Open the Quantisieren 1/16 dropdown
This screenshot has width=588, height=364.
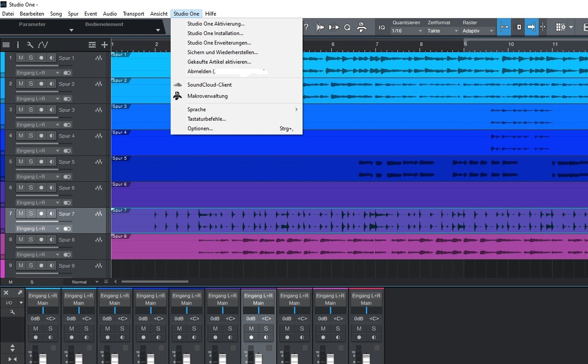pyautogui.click(x=407, y=31)
